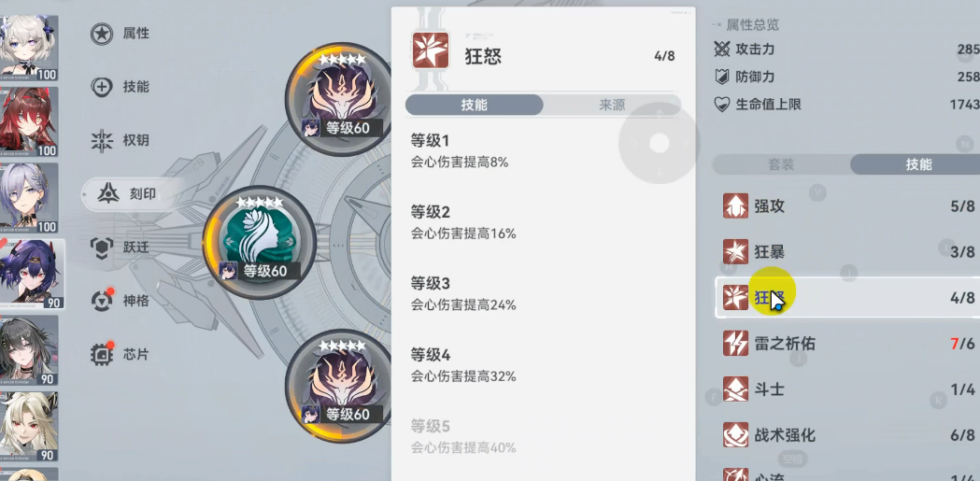Viewport: 980px width, 481px height.
Task: Select the 狂暴 skill entry
Action: coord(847,252)
